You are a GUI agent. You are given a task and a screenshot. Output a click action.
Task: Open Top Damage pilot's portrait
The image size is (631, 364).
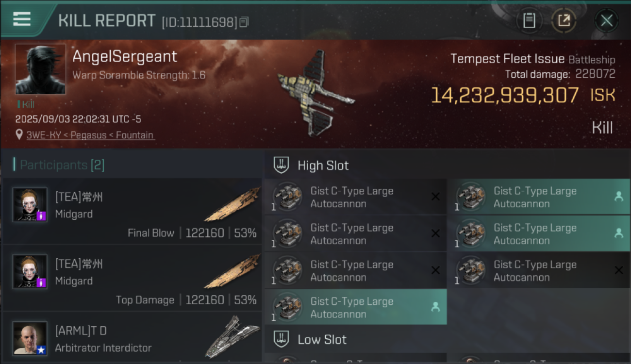(x=30, y=272)
